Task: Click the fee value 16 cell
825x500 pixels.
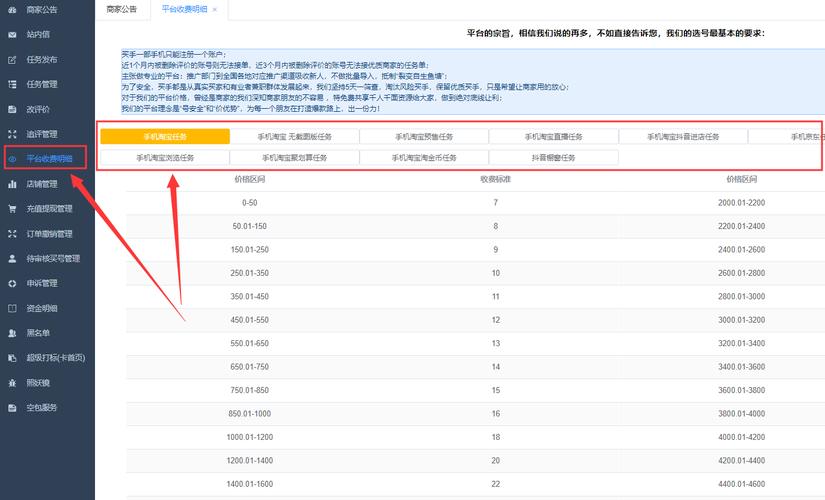Action: (x=496, y=414)
